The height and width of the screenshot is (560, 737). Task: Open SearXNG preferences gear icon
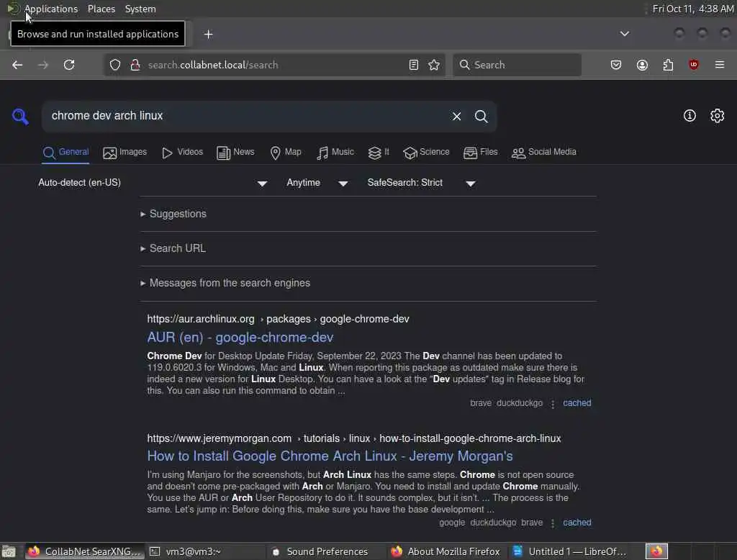(718, 116)
